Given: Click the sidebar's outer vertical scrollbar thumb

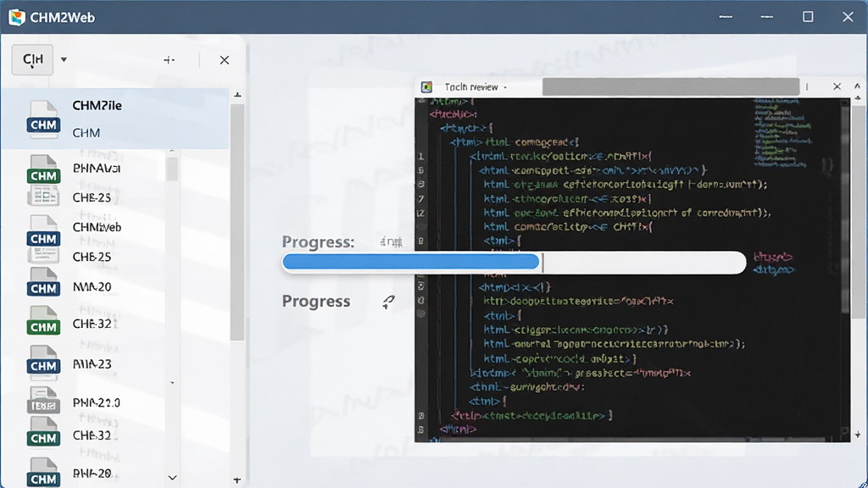Looking at the screenshot, I should 237,223.
